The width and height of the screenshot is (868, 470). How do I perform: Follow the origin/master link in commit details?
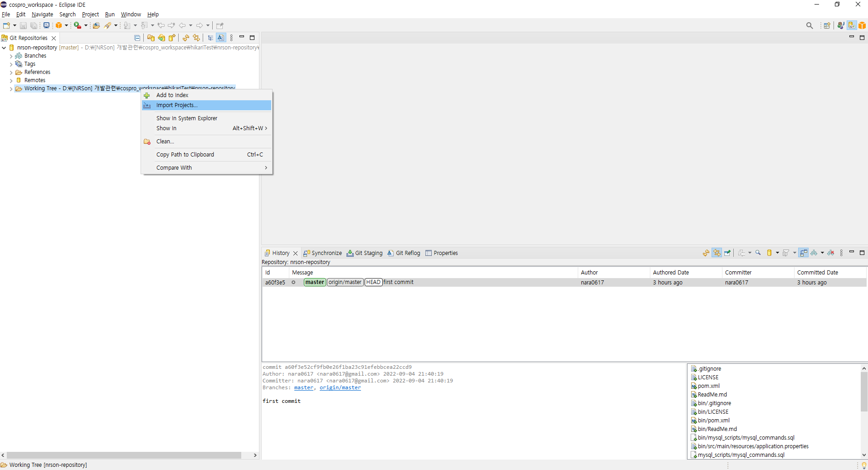(340, 388)
